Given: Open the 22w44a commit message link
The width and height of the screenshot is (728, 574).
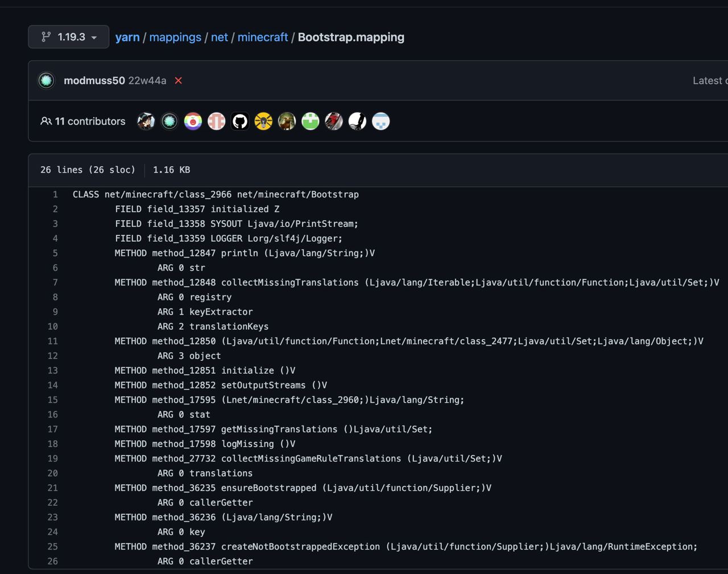Looking at the screenshot, I should pos(147,81).
